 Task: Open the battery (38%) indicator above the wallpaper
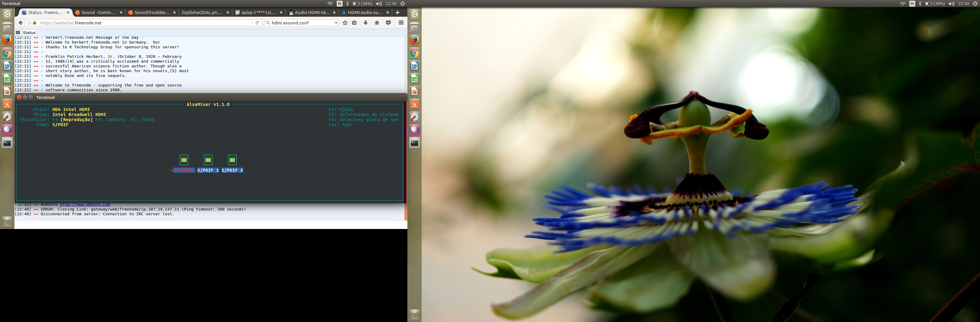[935, 3]
